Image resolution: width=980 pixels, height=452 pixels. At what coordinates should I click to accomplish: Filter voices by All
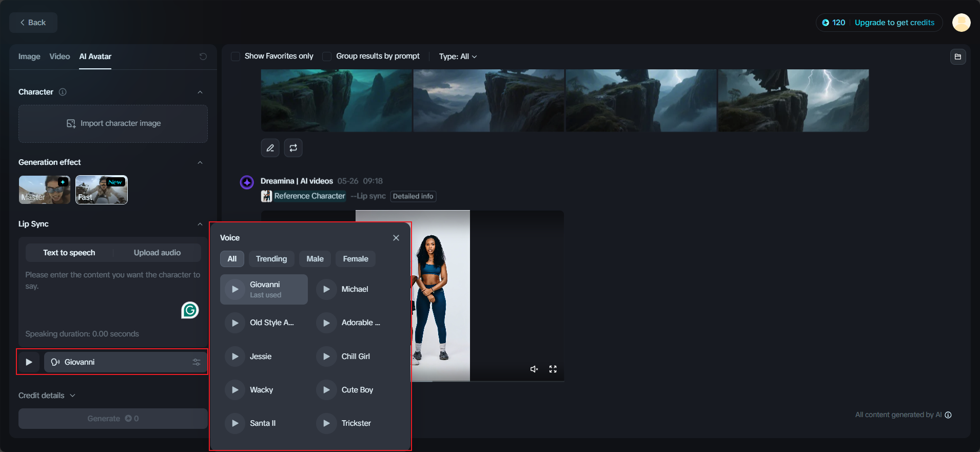(232, 259)
